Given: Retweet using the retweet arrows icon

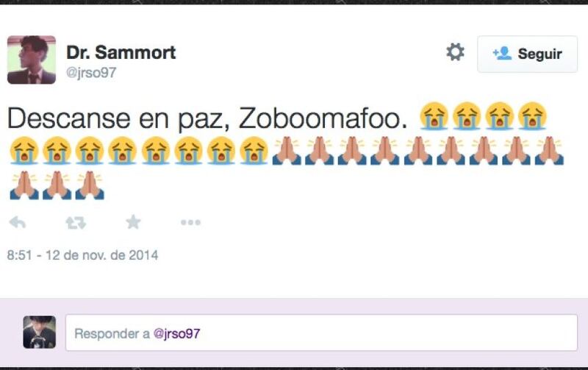Looking at the screenshot, I should tap(76, 223).
